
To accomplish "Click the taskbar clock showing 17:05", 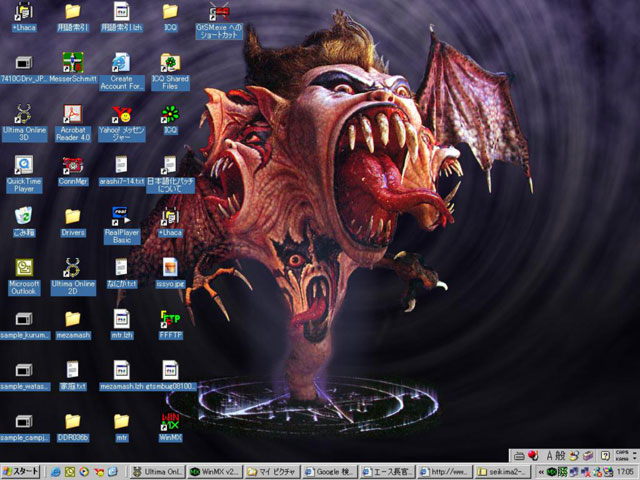I will [x=624, y=470].
